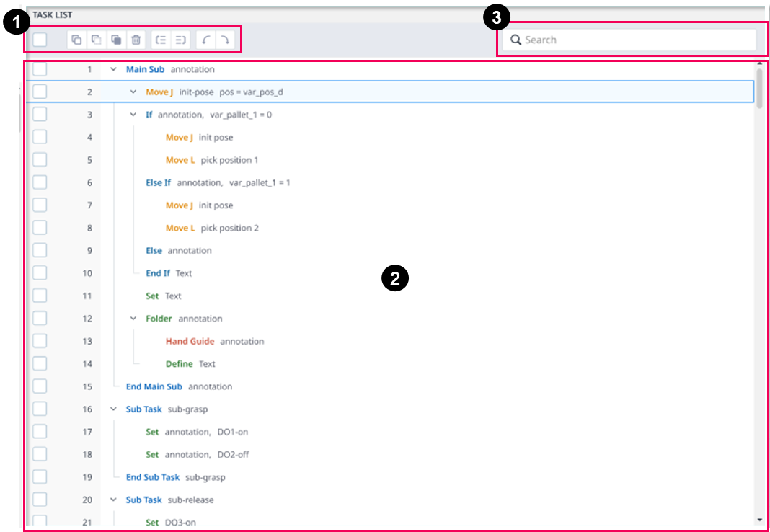Click the left-bracket lines toolbar icon

click(x=161, y=40)
